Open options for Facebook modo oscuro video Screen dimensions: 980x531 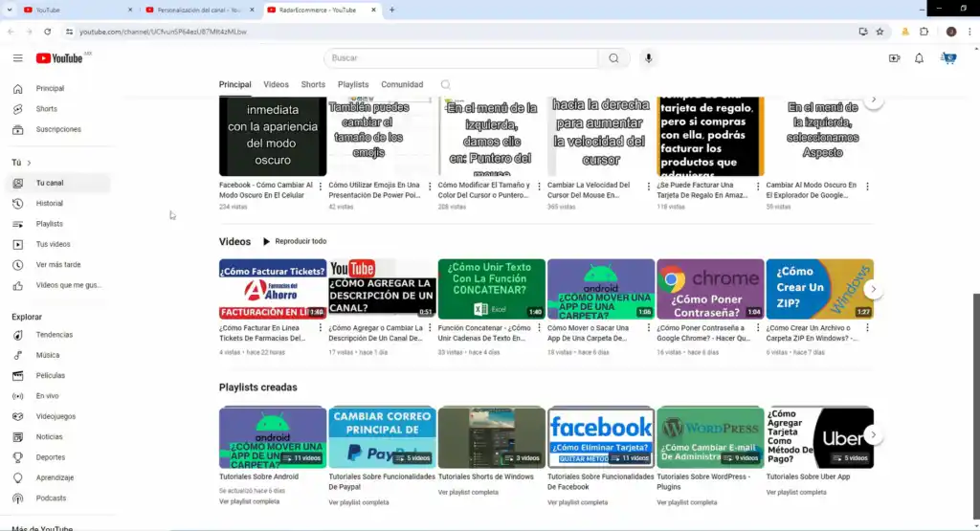click(320, 187)
